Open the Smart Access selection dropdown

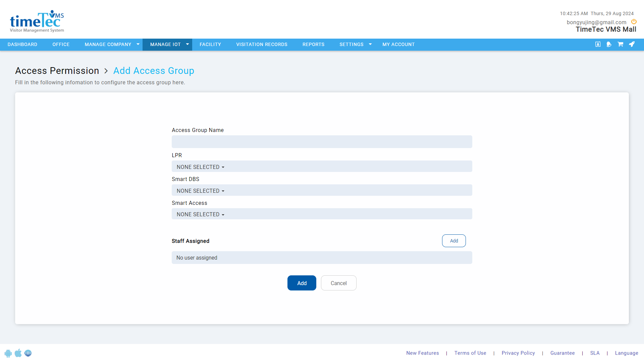322,214
